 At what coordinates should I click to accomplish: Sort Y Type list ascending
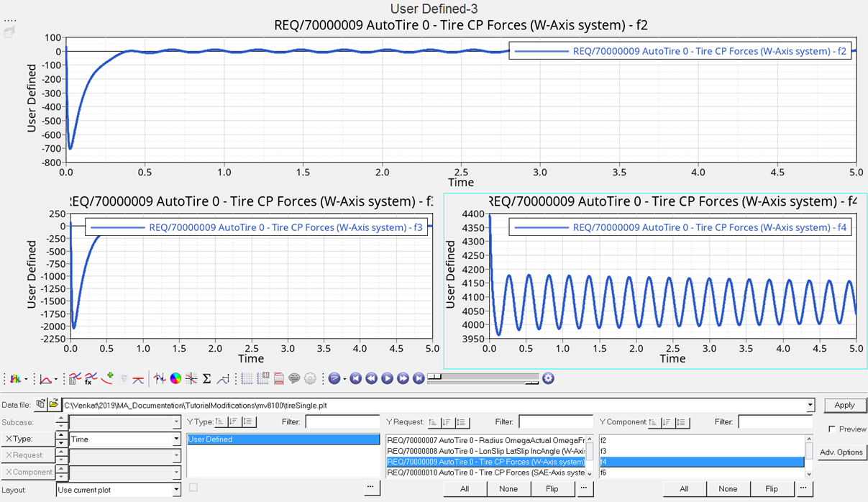[219, 422]
